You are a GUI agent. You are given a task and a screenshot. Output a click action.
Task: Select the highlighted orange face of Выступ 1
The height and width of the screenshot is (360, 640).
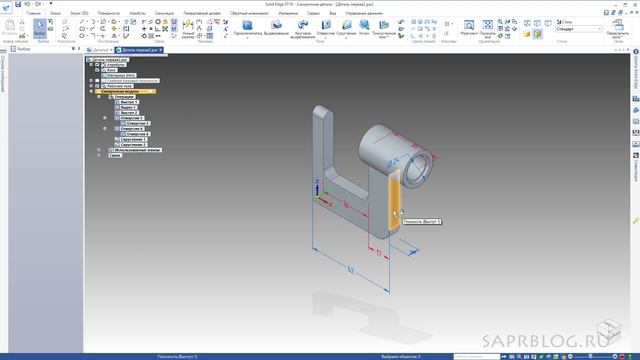pos(394,200)
